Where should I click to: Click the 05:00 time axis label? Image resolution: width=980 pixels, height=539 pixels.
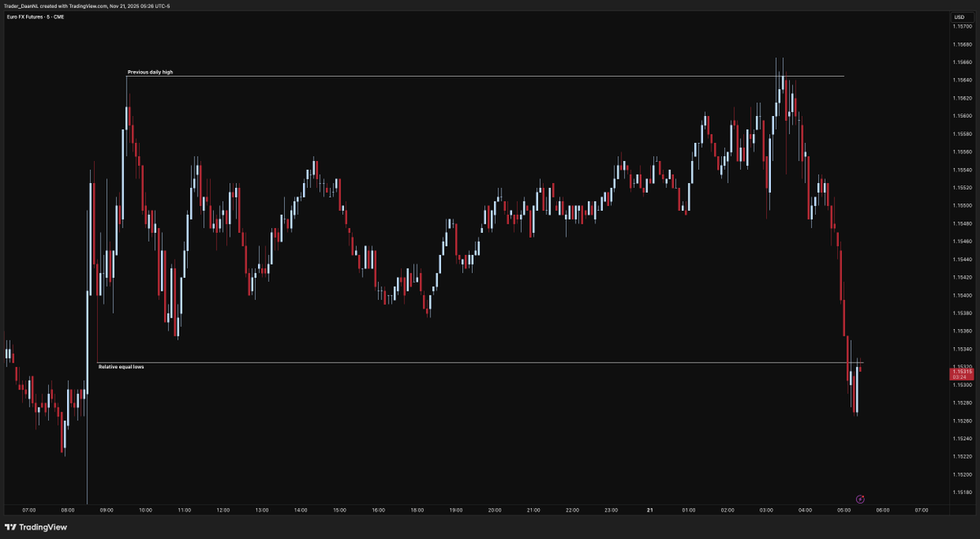point(844,510)
